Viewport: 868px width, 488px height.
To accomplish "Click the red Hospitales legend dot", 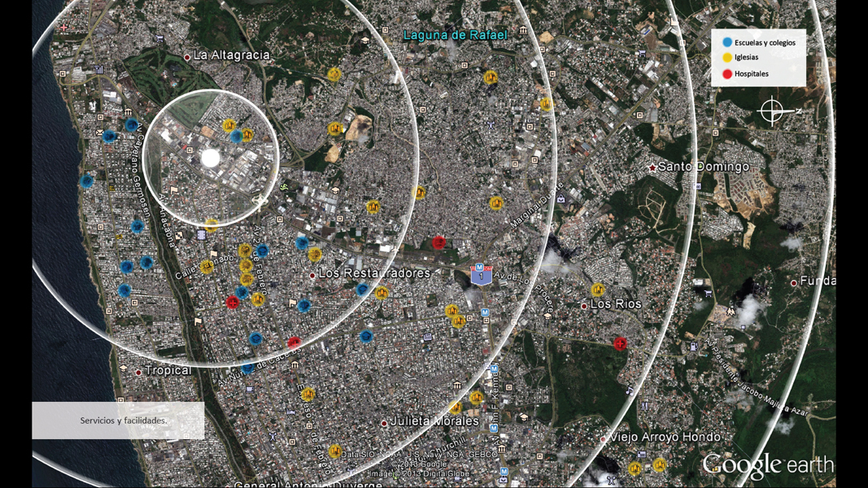I will 727,74.
